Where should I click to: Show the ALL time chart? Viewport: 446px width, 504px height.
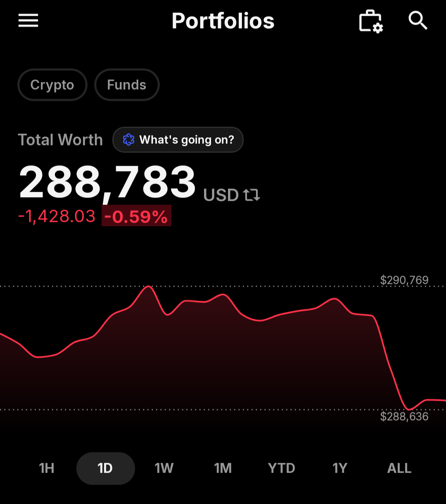pos(399,468)
